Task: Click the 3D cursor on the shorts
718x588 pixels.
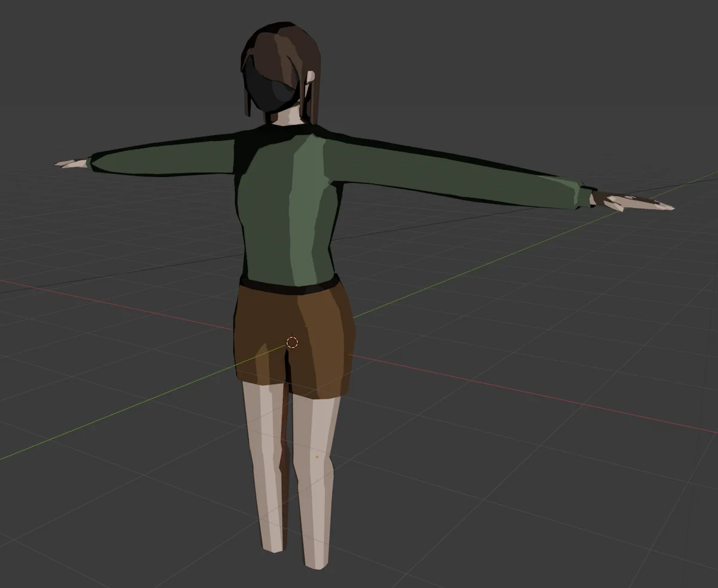Action: [291, 341]
